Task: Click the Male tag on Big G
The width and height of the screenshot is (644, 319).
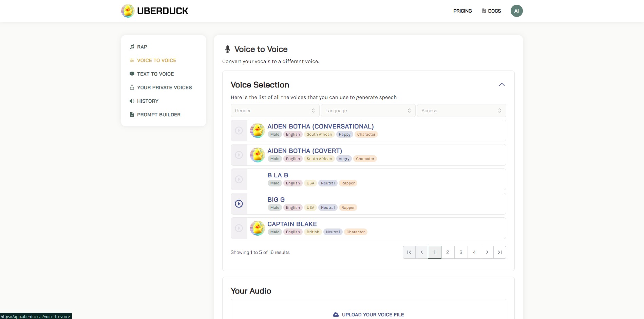Action: pos(275,207)
